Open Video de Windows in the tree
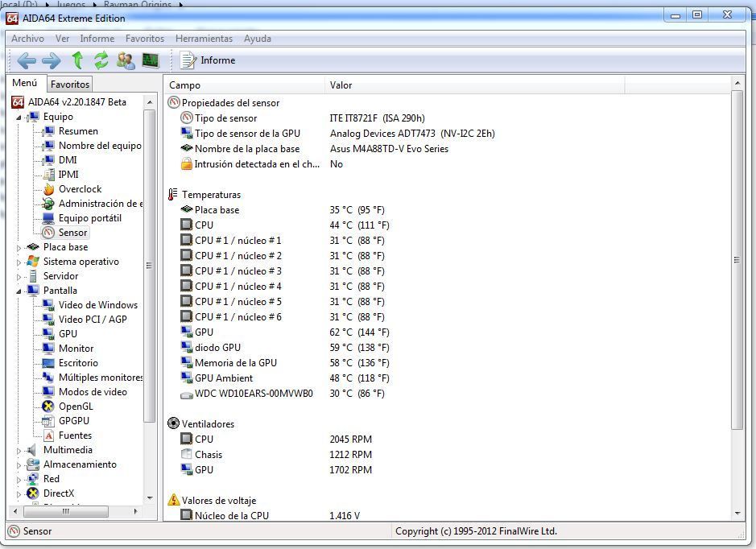756x549 pixels. coord(98,305)
